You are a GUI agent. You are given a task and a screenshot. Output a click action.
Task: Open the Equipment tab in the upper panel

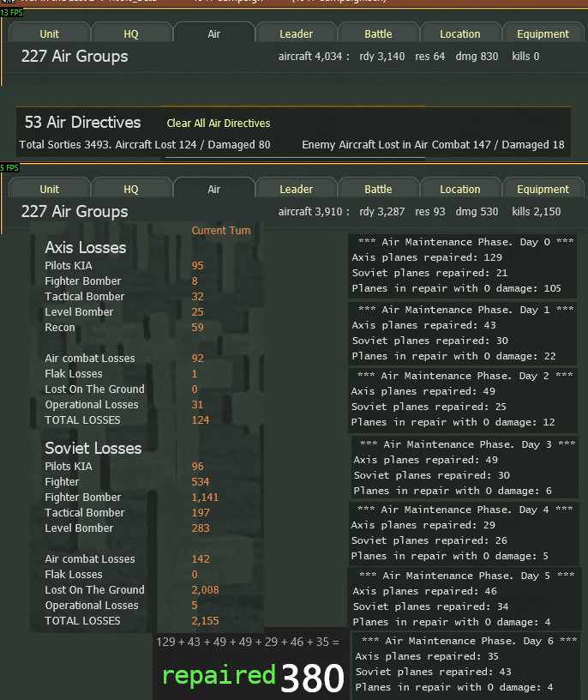coord(543,33)
